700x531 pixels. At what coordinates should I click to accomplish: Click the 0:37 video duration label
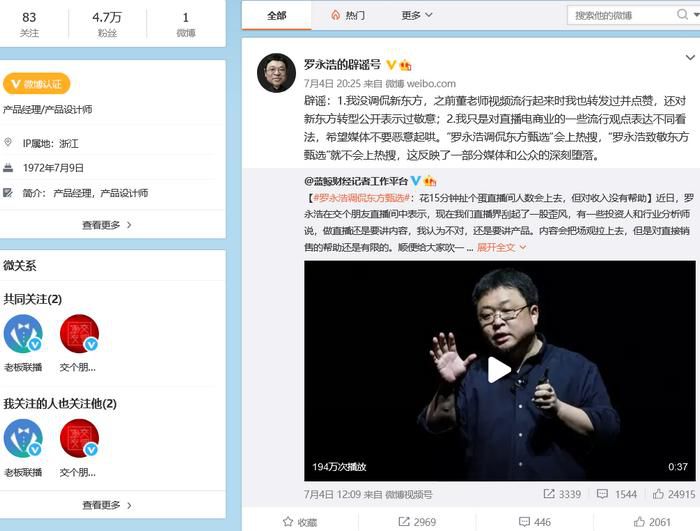(x=678, y=467)
